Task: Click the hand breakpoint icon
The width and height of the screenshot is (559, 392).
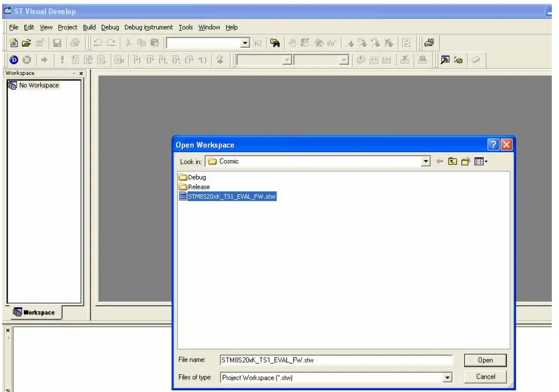Action: pyautogui.click(x=293, y=43)
